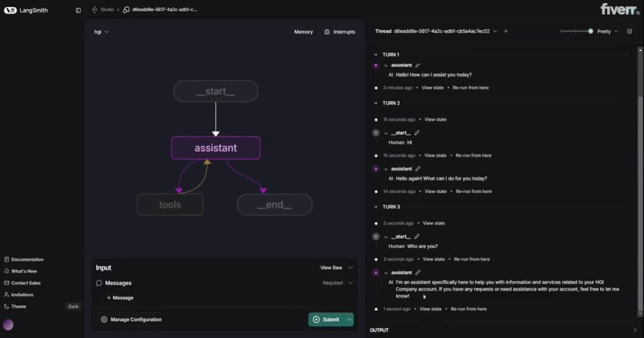Edit the 'Human Hi' message pencil icon
644x338 pixels.
(x=417, y=133)
